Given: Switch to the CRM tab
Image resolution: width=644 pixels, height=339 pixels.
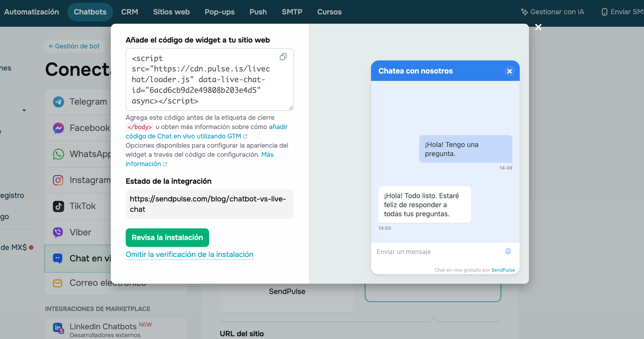Looking at the screenshot, I should pyautogui.click(x=130, y=12).
